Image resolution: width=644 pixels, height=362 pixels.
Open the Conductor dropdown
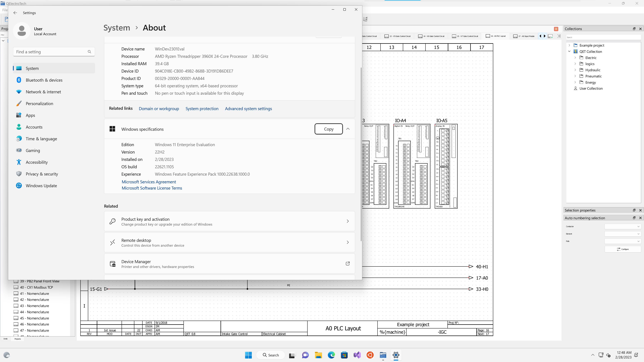pyautogui.click(x=623, y=226)
